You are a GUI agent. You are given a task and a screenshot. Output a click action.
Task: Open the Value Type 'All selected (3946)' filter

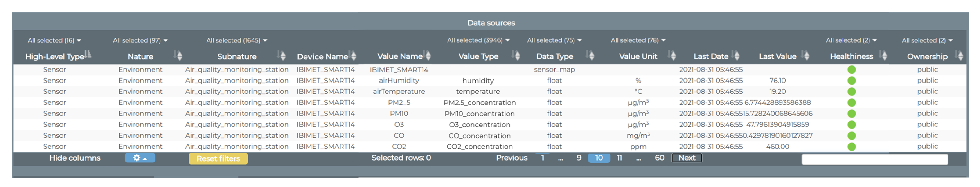(478, 40)
